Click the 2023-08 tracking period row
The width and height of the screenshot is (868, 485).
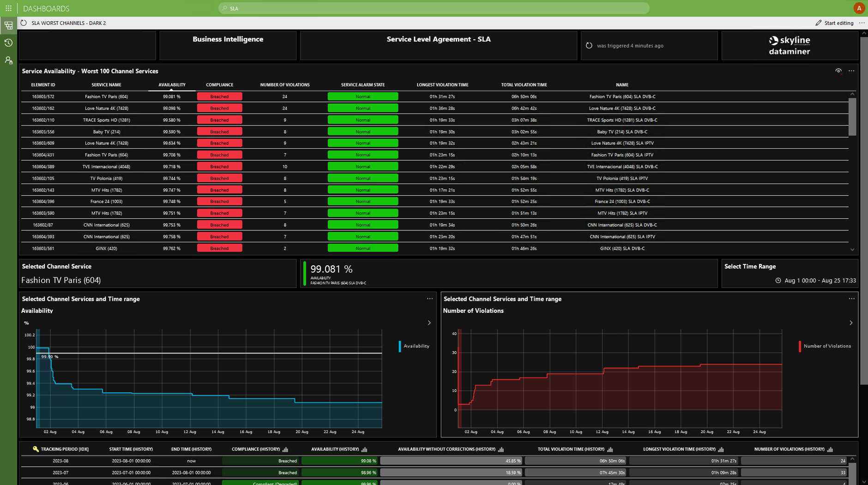pos(434,461)
